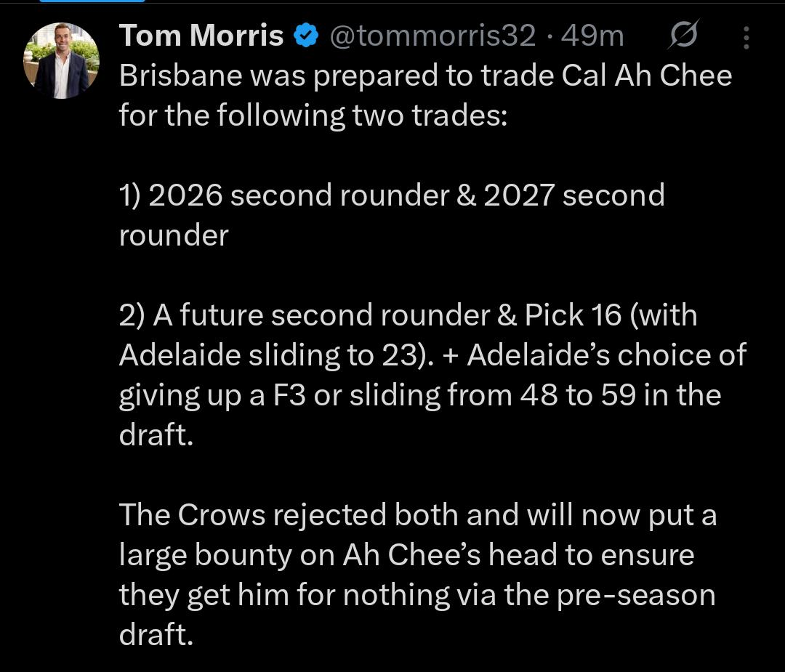The width and height of the screenshot is (785, 672).
Task: Click the 'they get him for nothing via the pre-season' line
Action: 417,596
